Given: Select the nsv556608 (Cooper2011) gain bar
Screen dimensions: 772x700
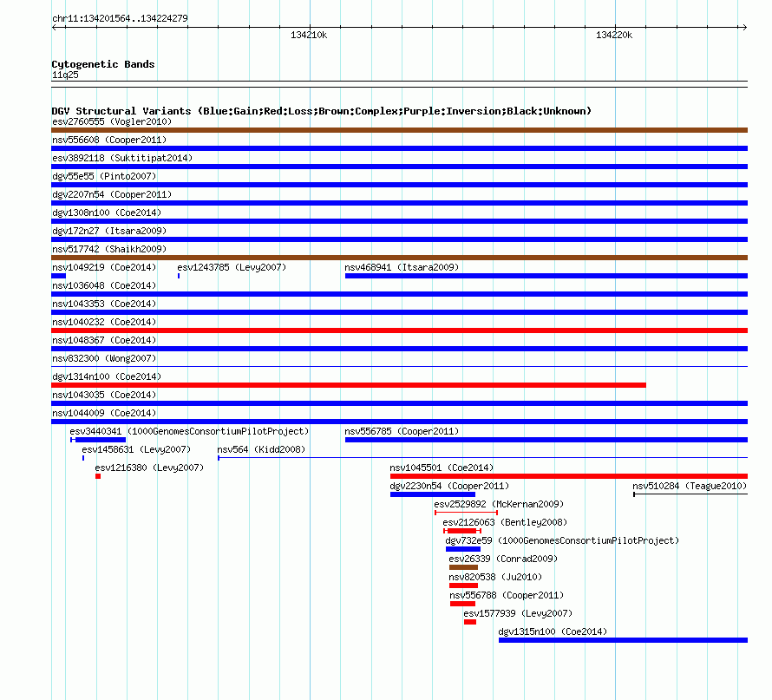Looking at the screenshot, I should (x=399, y=148).
